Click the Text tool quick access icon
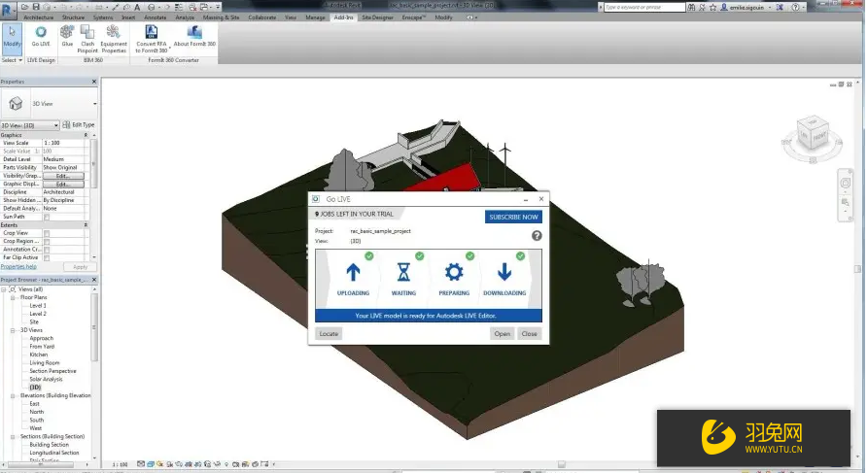868x473 pixels. 137,7
